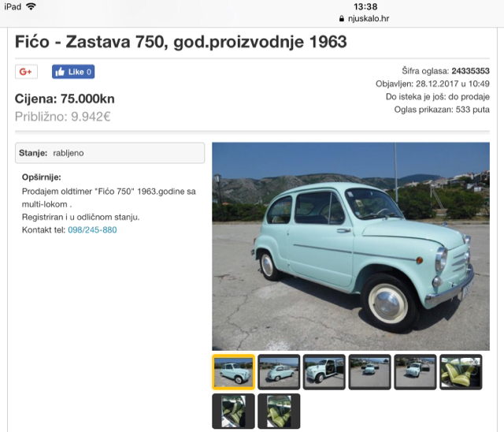View first second-row interior seat thumbnail
504x432 pixels.
pyautogui.click(x=233, y=411)
